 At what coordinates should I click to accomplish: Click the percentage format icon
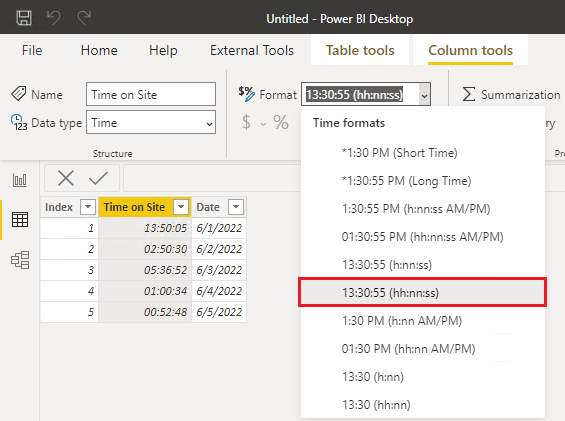(x=281, y=122)
